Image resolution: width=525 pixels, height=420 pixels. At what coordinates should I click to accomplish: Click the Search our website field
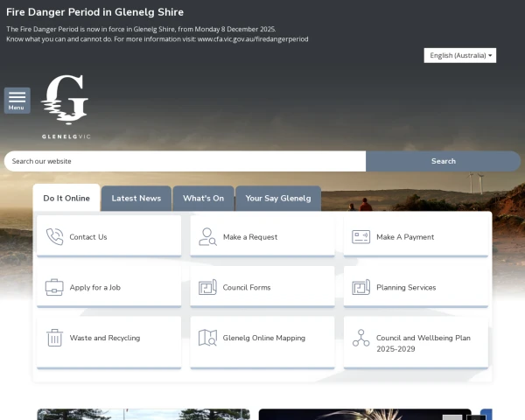[x=185, y=161]
